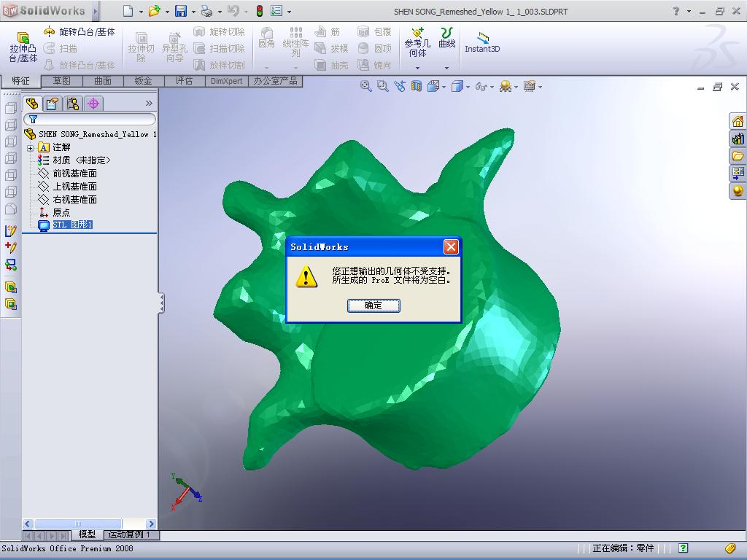Open File Explorer folder icon in task pane
The height and width of the screenshot is (560, 747).
coord(738,156)
